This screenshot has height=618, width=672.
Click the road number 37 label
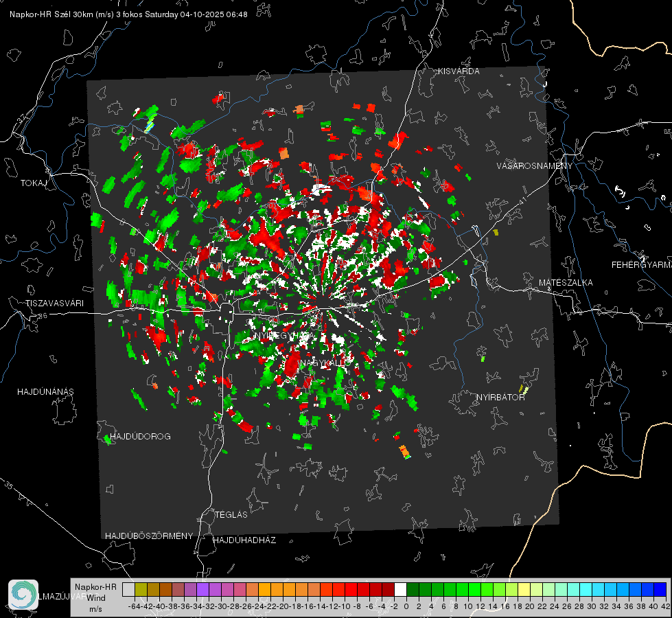click(22, 117)
